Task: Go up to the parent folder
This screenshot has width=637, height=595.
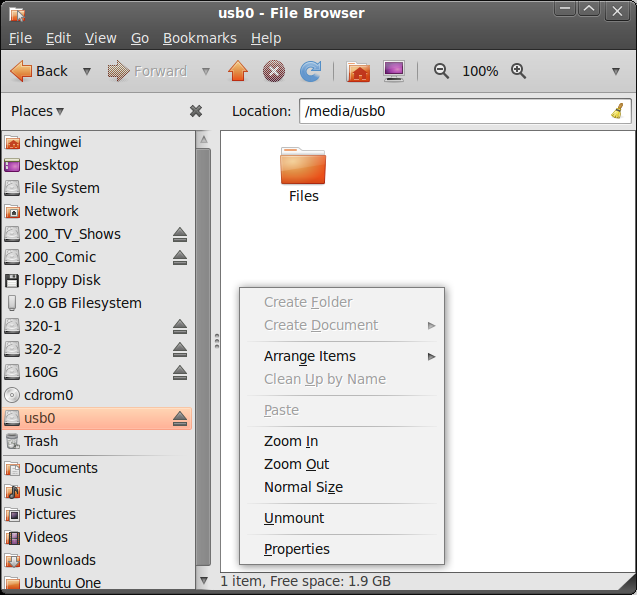Action: (x=238, y=71)
